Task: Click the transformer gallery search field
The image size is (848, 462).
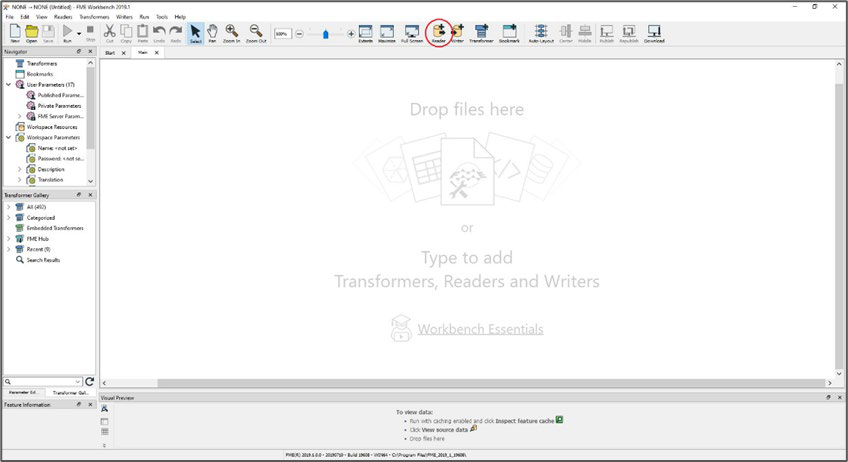Action: (43, 381)
